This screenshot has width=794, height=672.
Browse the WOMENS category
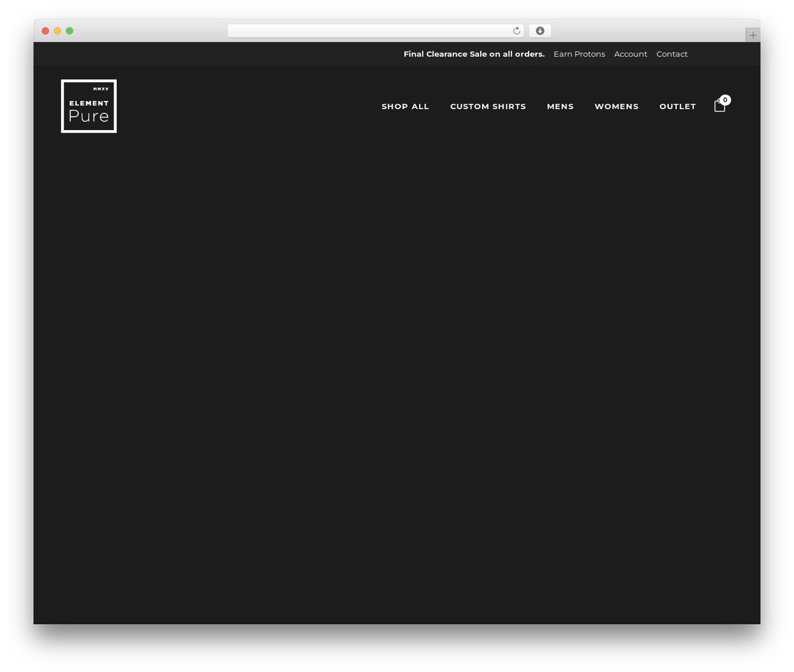pyautogui.click(x=617, y=107)
